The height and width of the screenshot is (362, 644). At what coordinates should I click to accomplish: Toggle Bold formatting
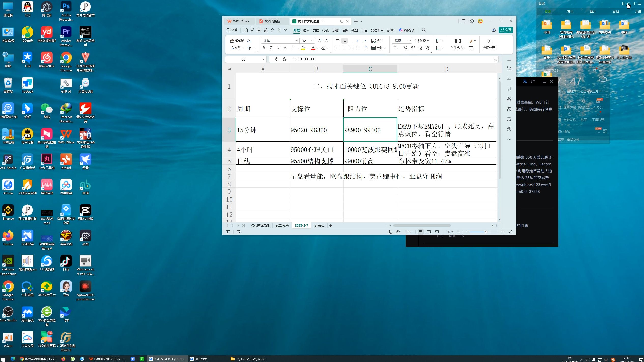point(264,48)
